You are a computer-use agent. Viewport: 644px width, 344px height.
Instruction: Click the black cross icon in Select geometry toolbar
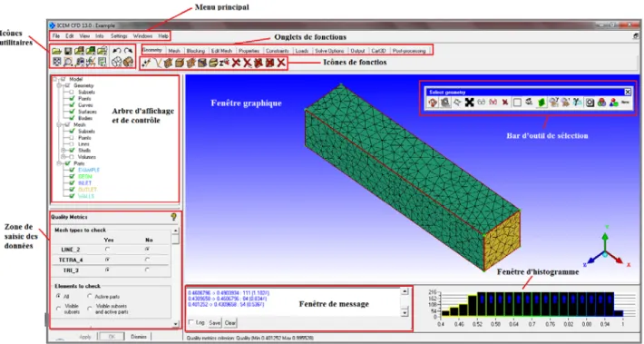click(469, 103)
